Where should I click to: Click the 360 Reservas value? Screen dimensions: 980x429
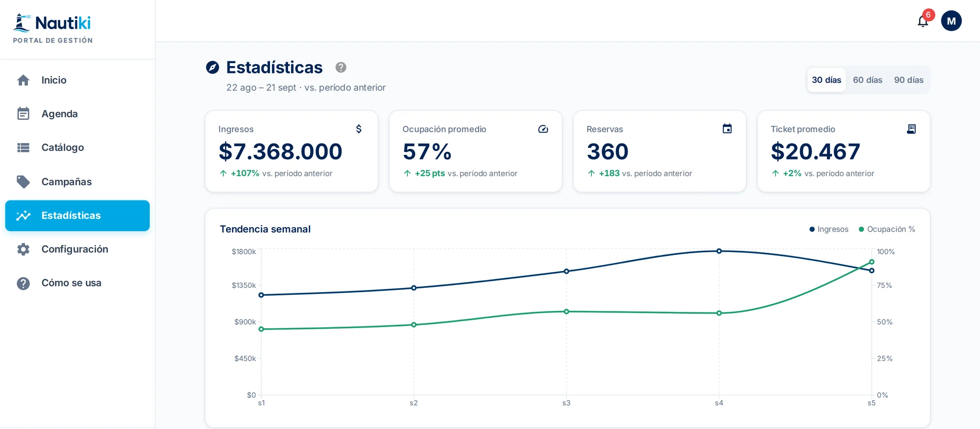(x=608, y=151)
